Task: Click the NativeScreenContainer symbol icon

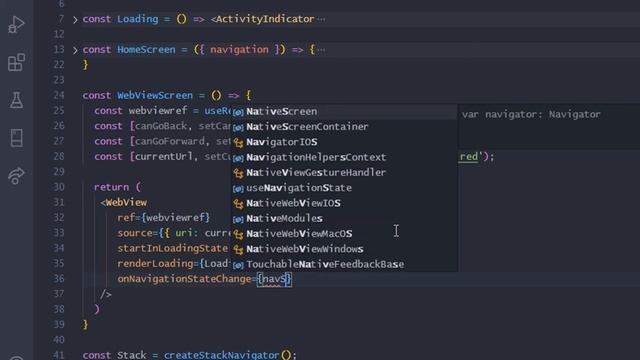Action: pyautogui.click(x=238, y=127)
